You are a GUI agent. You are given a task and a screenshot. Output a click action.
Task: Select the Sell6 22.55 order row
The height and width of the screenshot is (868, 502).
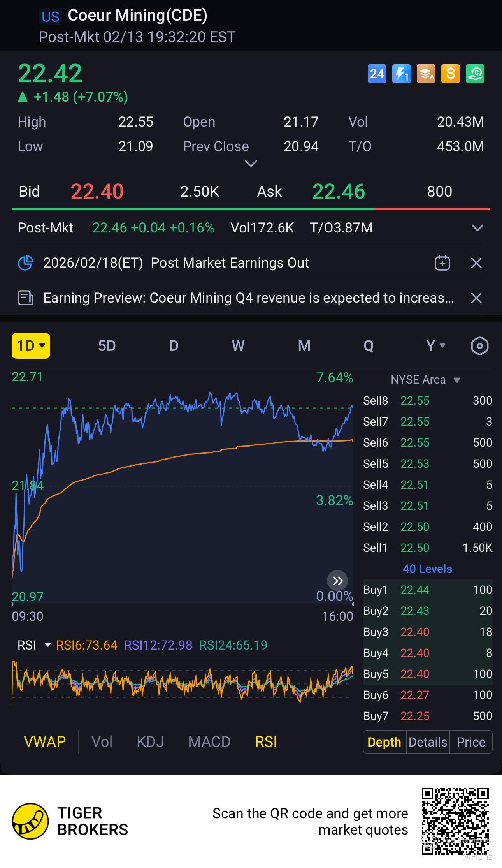[x=428, y=443]
